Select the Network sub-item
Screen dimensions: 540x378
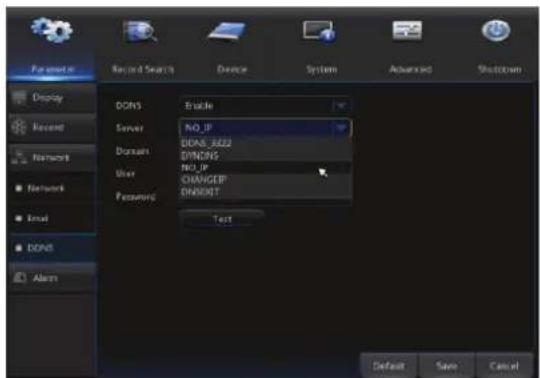click(52, 188)
